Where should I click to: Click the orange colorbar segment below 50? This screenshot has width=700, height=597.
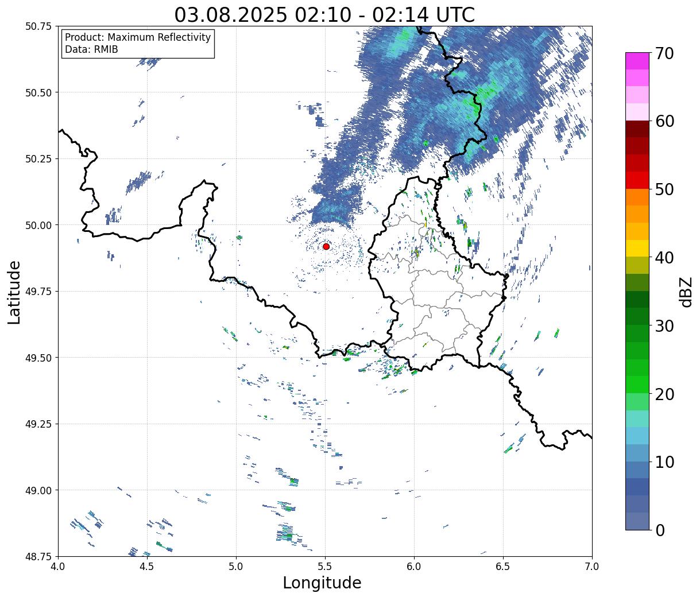[x=637, y=197]
